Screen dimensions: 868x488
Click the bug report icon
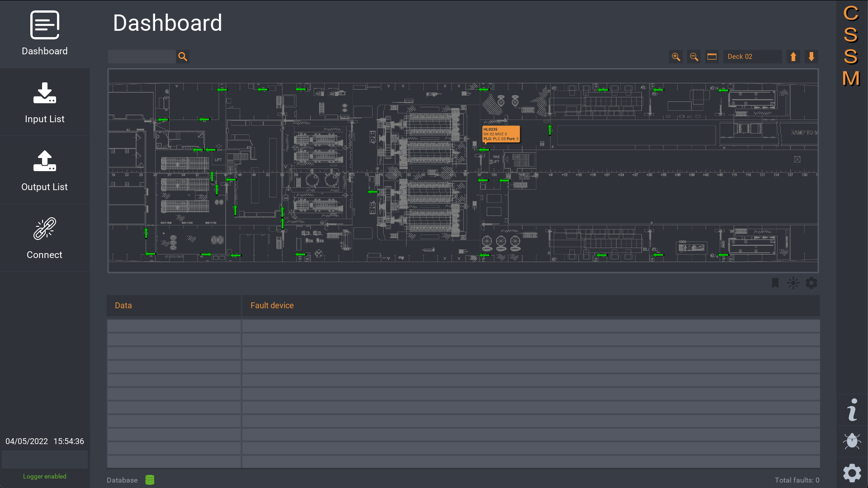(852, 441)
